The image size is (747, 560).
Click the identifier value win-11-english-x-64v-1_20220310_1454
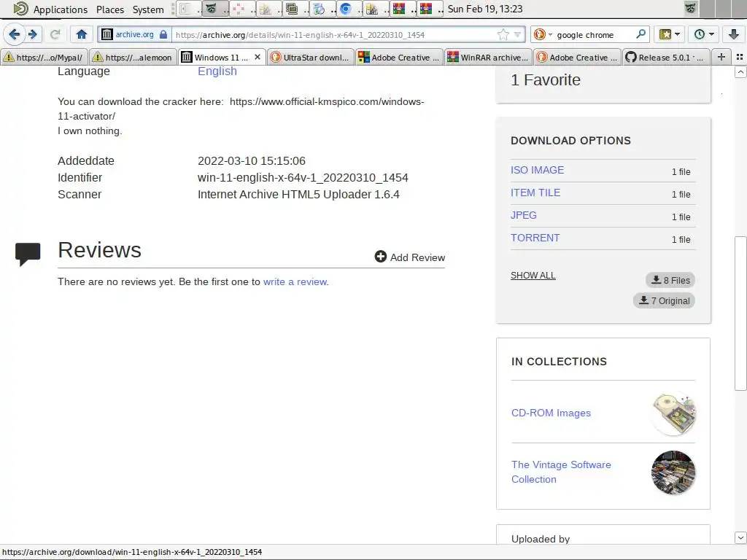point(303,178)
